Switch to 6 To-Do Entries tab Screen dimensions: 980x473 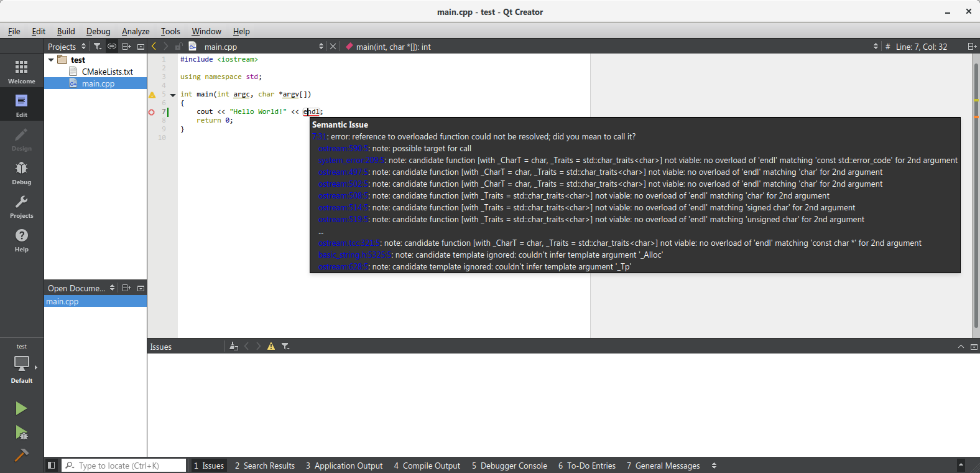[x=586, y=465]
